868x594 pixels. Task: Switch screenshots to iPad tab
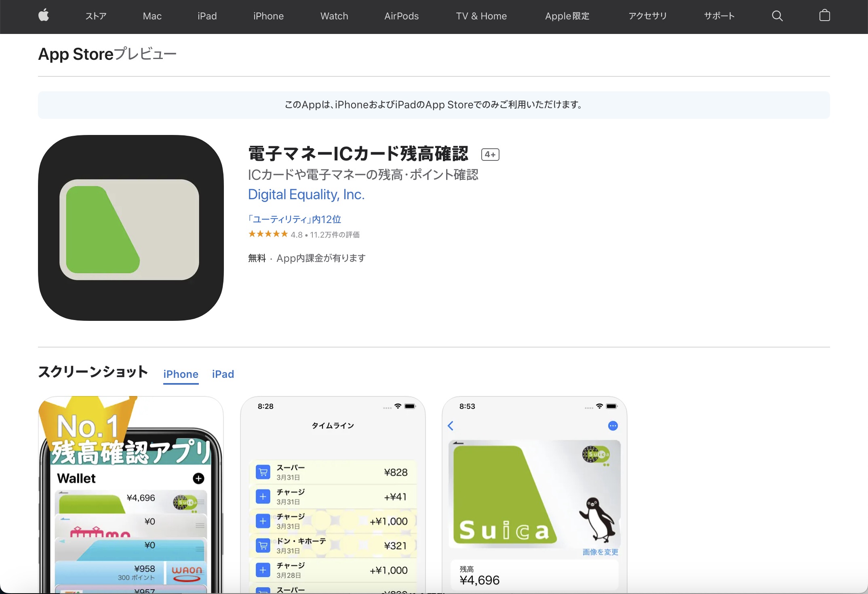coord(223,374)
